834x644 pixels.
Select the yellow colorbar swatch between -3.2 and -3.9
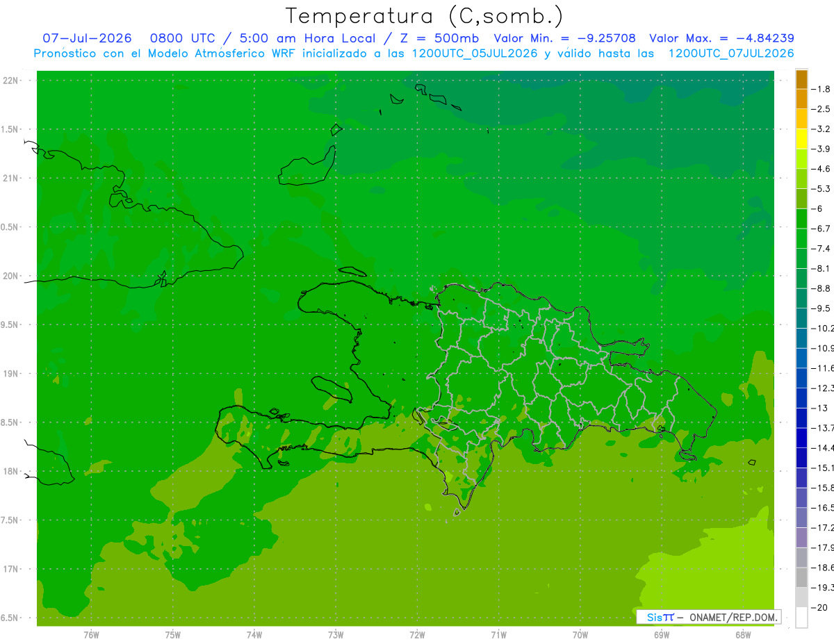click(801, 139)
